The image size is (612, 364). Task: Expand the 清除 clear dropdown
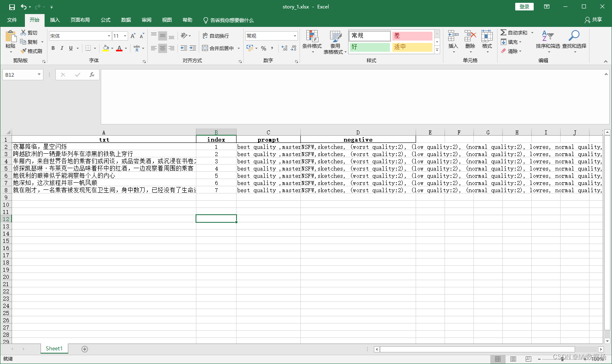tap(520, 51)
